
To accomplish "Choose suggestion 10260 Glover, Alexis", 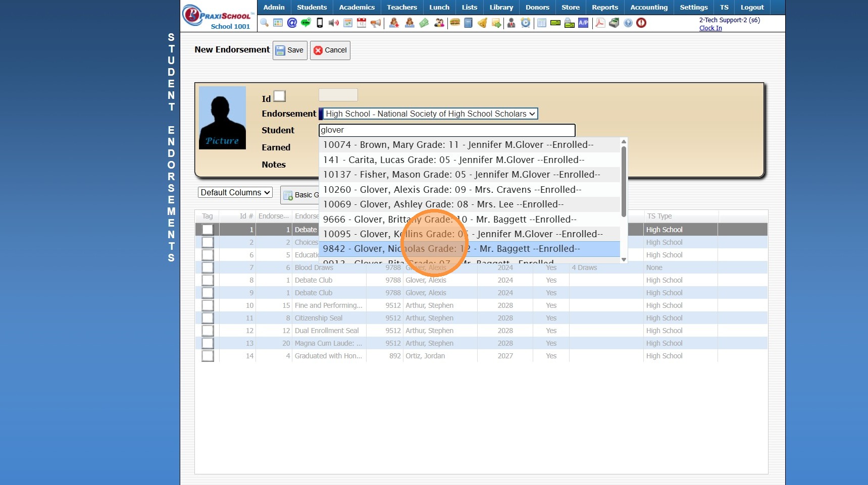I will (470, 190).
